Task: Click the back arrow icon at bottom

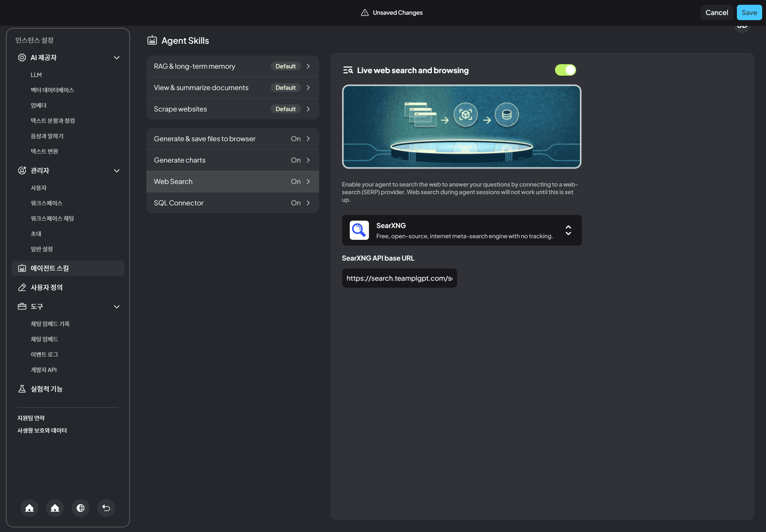Action: click(x=106, y=508)
